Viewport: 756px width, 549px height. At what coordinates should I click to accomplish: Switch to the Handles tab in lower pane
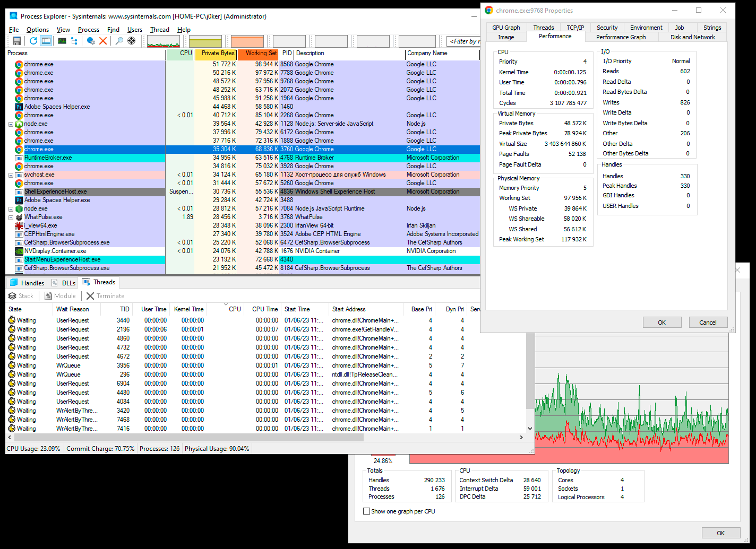click(27, 283)
